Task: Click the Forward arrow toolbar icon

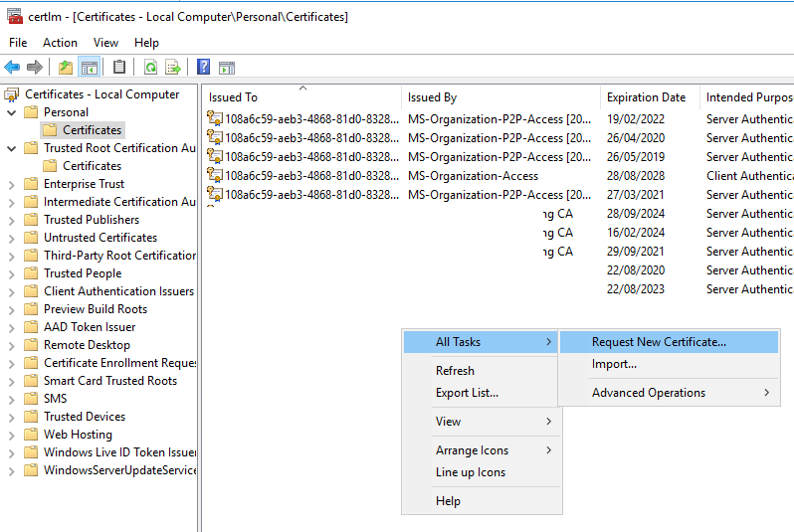Action: (x=35, y=67)
